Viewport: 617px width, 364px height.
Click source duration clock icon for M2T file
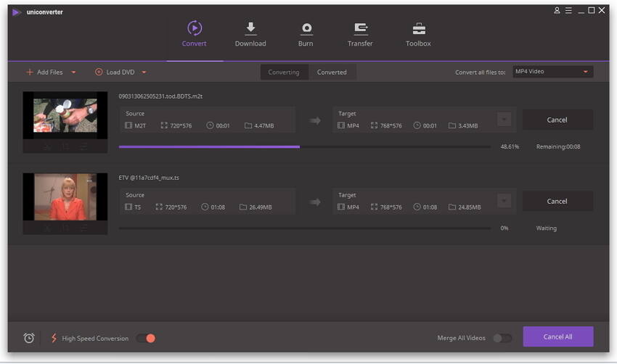[210, 125]
